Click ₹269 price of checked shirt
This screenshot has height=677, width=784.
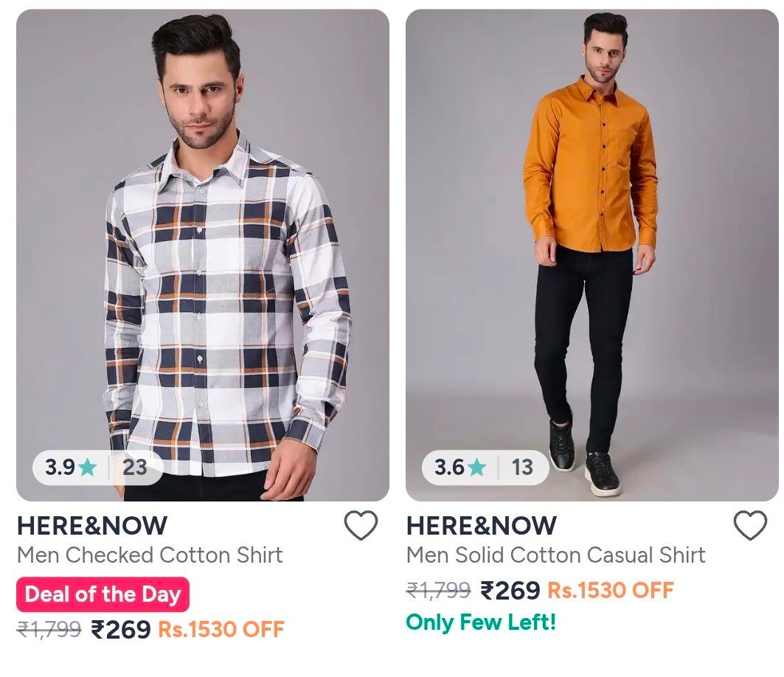click(120, 630)
